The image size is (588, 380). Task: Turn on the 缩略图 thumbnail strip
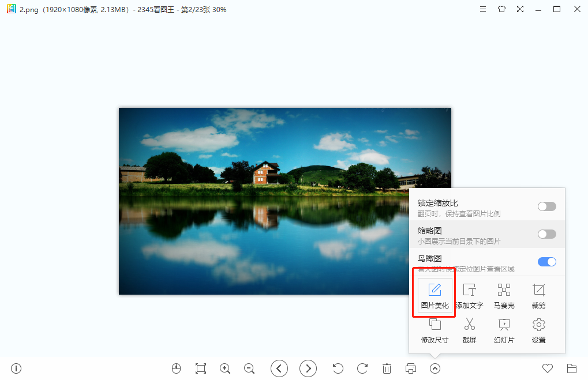coord(546,234)
